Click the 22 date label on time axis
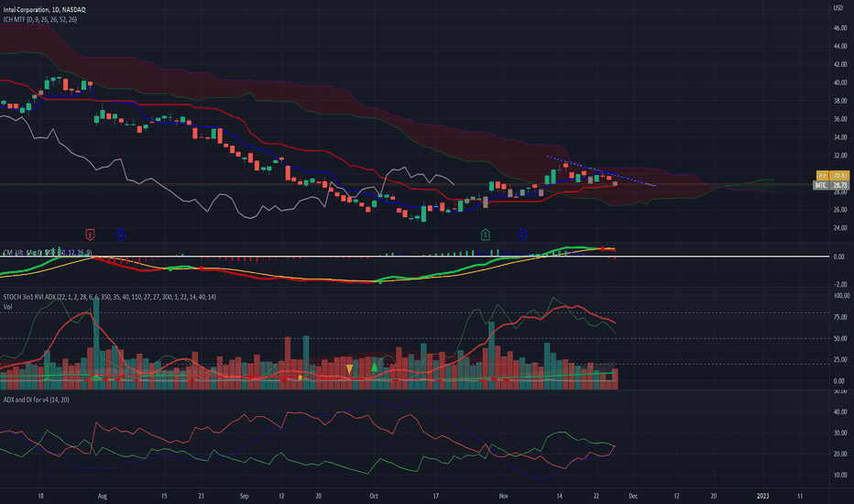 click(x=597, y=497)
